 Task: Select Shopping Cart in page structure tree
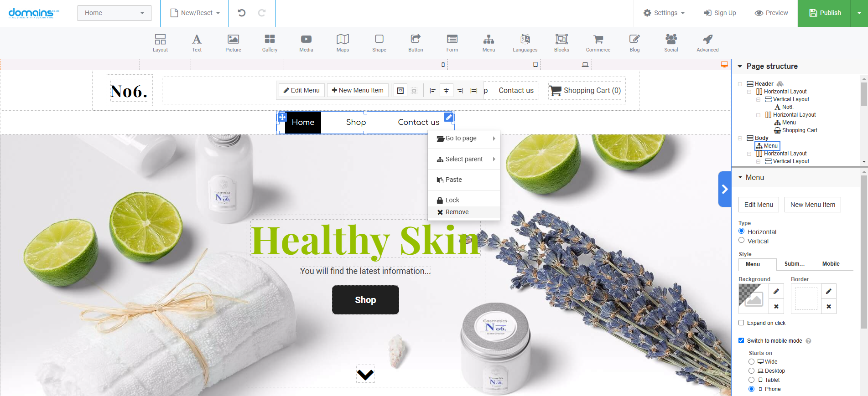(x=799, y=130)
